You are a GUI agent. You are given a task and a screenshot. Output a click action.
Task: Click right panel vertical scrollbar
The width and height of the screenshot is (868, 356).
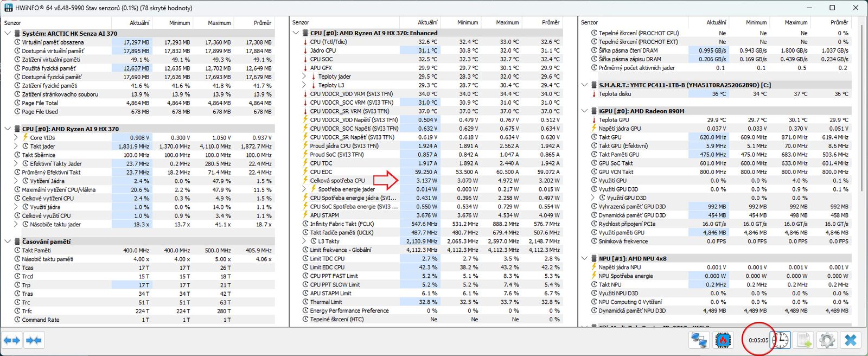pyautogui.click(x=861, y=109)
